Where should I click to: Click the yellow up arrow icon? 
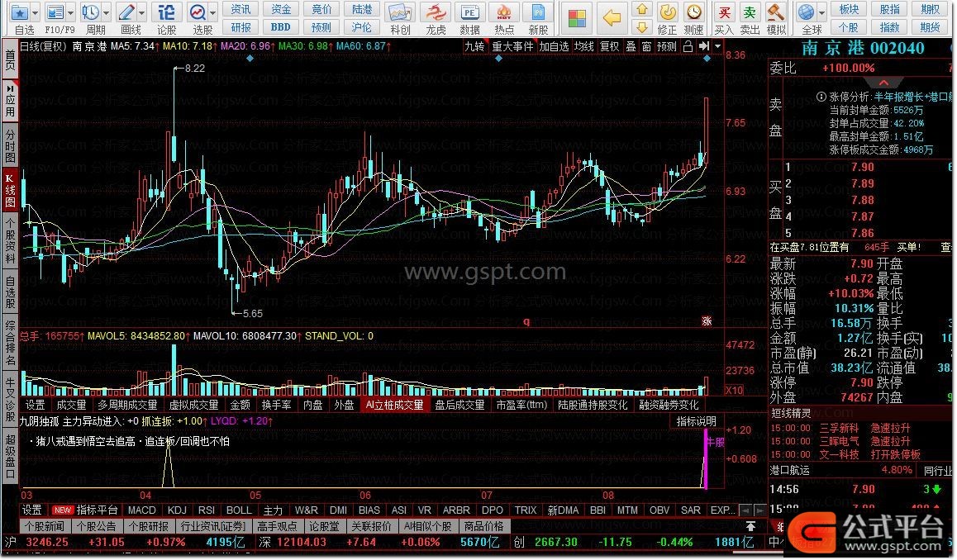pyautogui.click(x=641, y=9)
